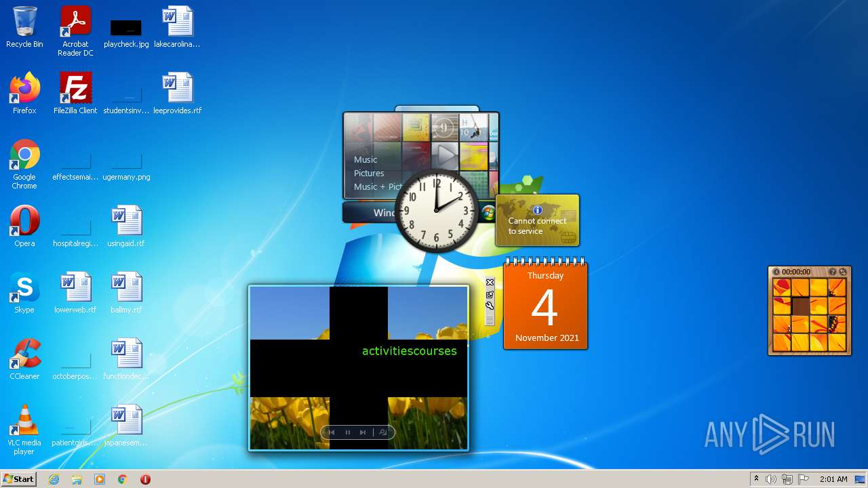Pause the slideshow gadget

348,432
